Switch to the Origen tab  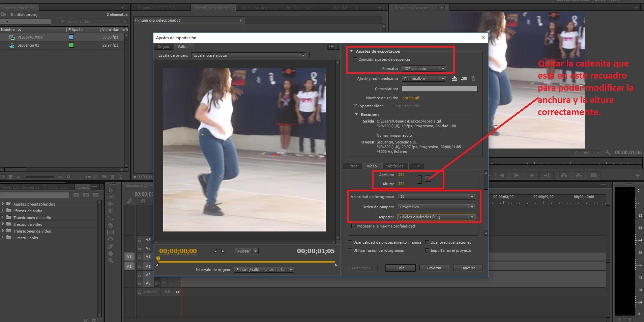[x=163, y=47]
